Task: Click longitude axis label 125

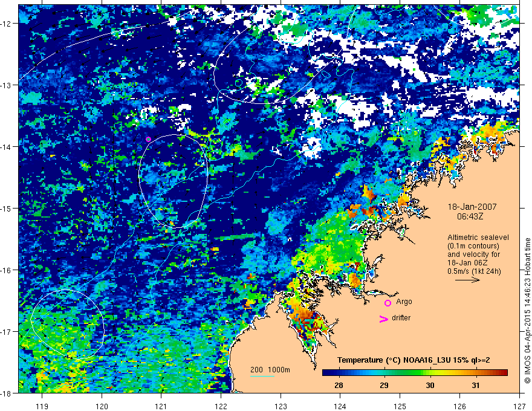Action: coord(400,406)
